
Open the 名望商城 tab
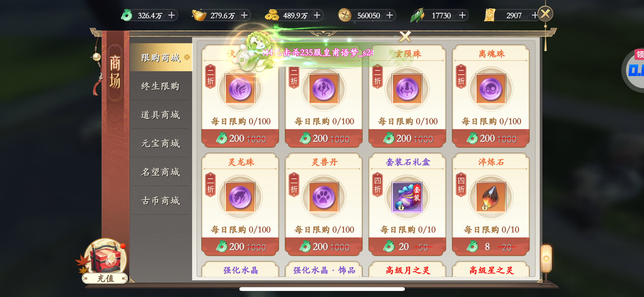coord(160,172)
